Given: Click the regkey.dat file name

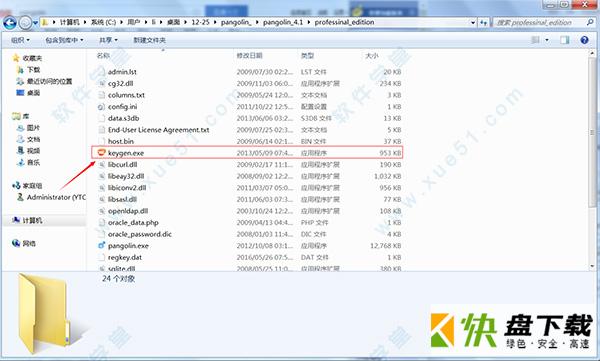Looking at the screenshot, I should pos(125,257).
